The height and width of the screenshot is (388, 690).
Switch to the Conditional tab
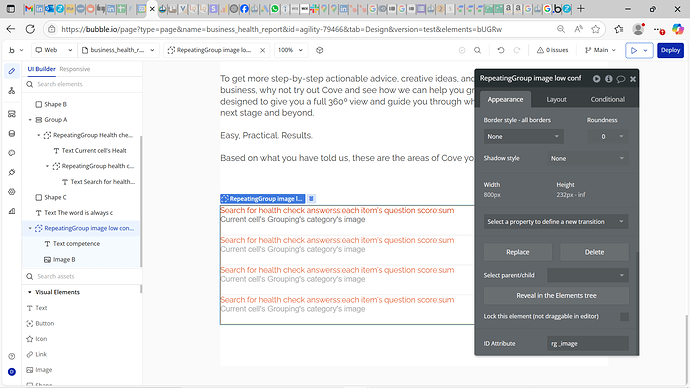coord(607,99)
